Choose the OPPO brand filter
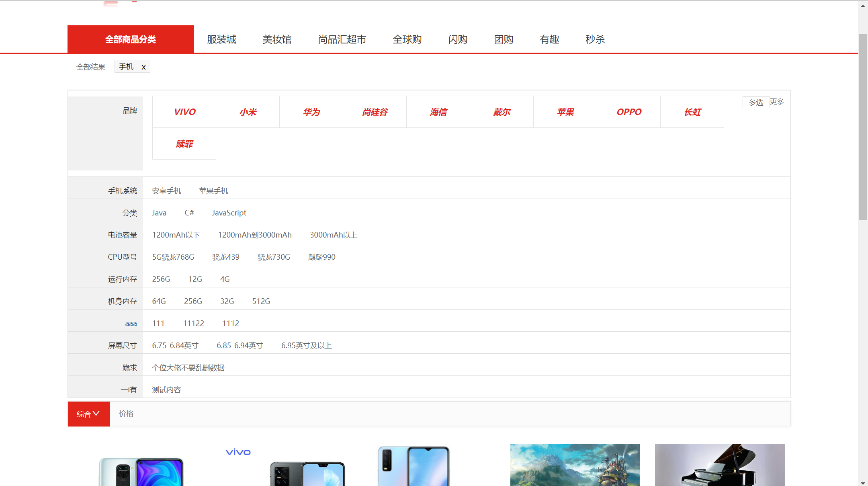The width and height of the screenshot is (868, 486). tap(628, 112)
